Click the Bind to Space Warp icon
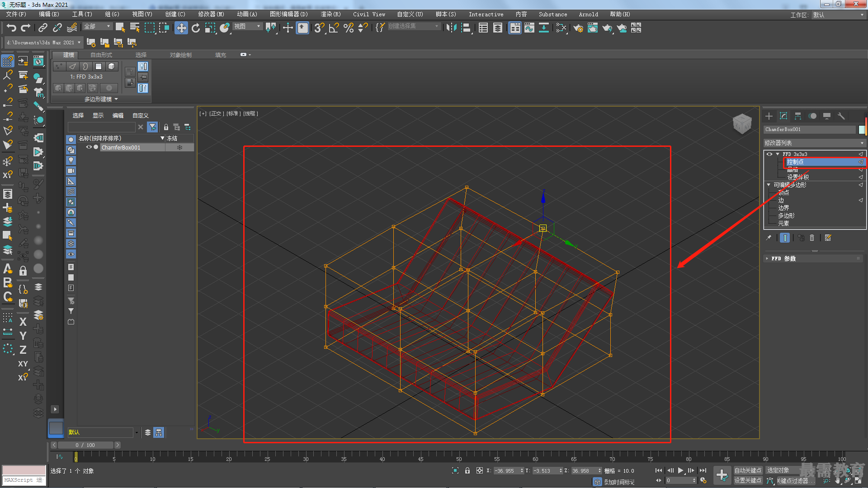Viewport: 868px width, 488px height. [72, 28]
